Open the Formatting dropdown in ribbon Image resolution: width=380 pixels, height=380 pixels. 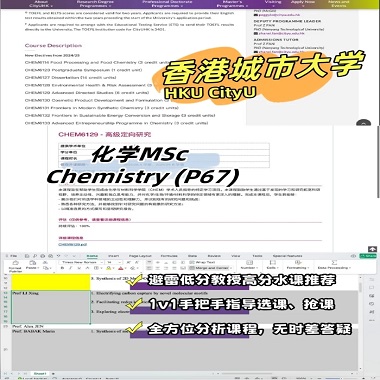pos(298,265)
